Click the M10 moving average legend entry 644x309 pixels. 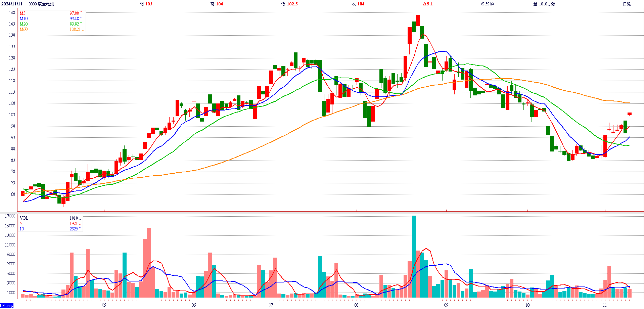[x=24, y=18]
